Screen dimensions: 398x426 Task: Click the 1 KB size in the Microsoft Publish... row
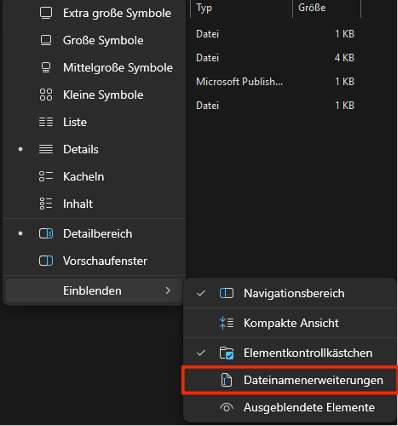pyautogui.click(x=344, y=82)
